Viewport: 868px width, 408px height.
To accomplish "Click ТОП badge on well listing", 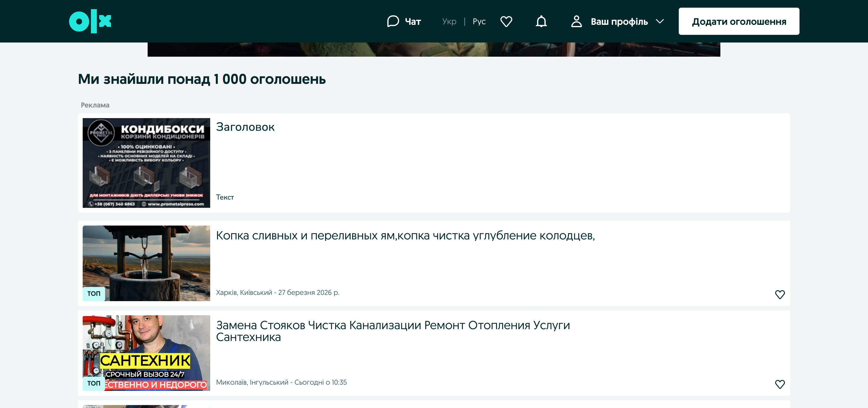I will click(94, 293).
